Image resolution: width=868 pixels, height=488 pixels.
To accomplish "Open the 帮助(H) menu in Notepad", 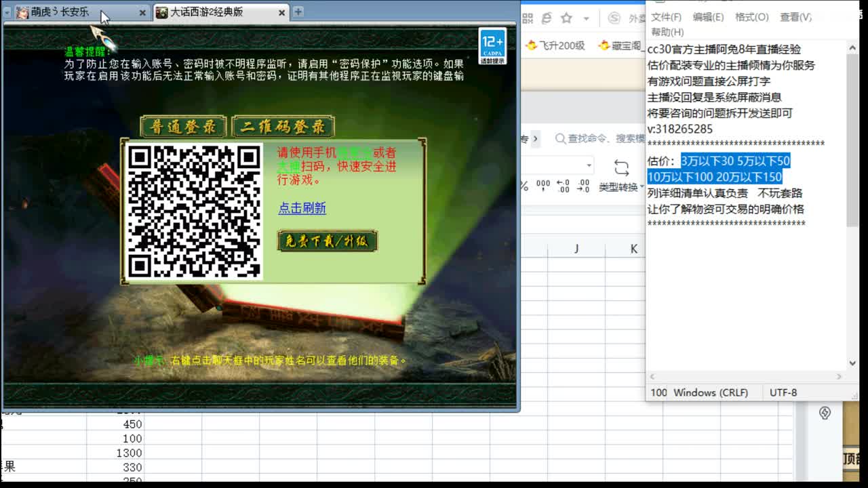I will tap(667, 32).
